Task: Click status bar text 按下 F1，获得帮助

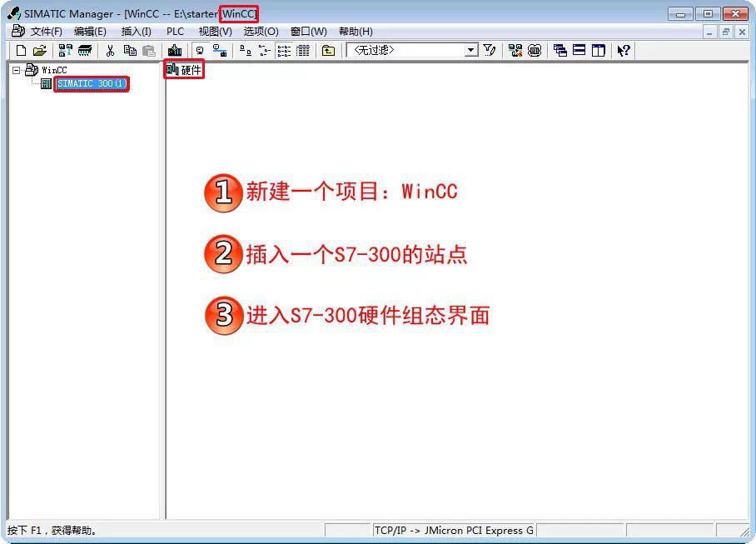Action: click(x=52, y=531)
